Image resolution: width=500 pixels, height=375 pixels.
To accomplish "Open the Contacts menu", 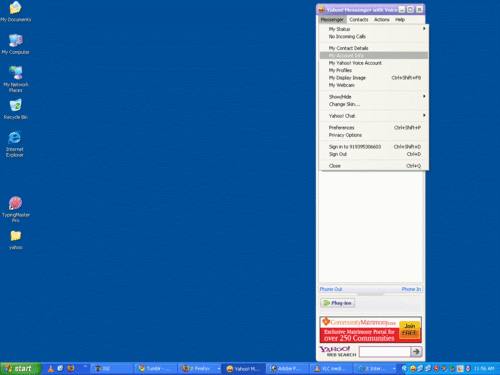I will pyautogui.click(x=359, y=20).
